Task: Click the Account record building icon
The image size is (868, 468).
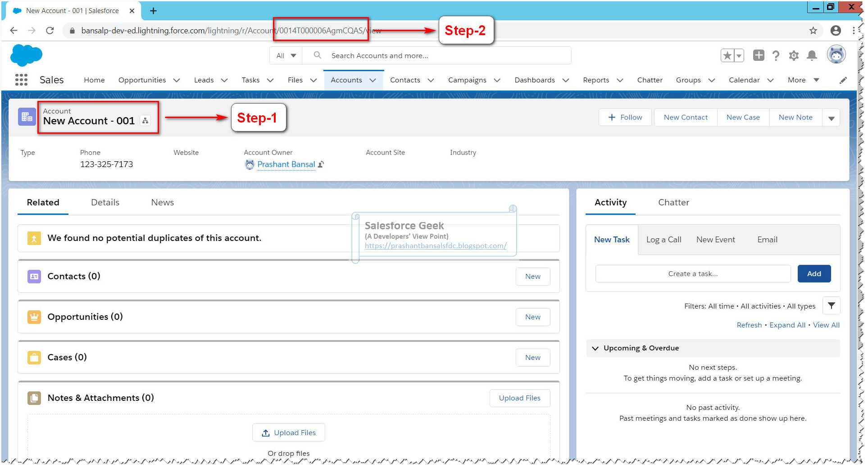Action: [27, 117]
